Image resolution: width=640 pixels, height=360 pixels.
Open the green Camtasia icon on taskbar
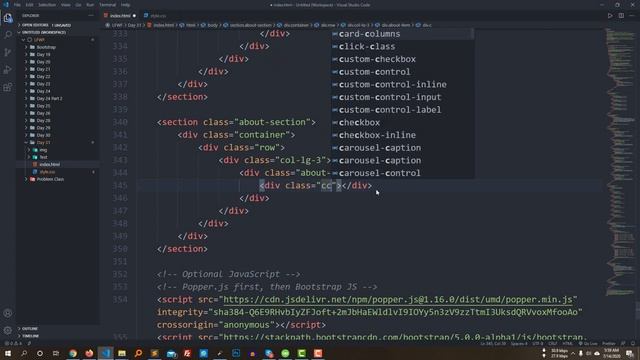tap(302, 353)
